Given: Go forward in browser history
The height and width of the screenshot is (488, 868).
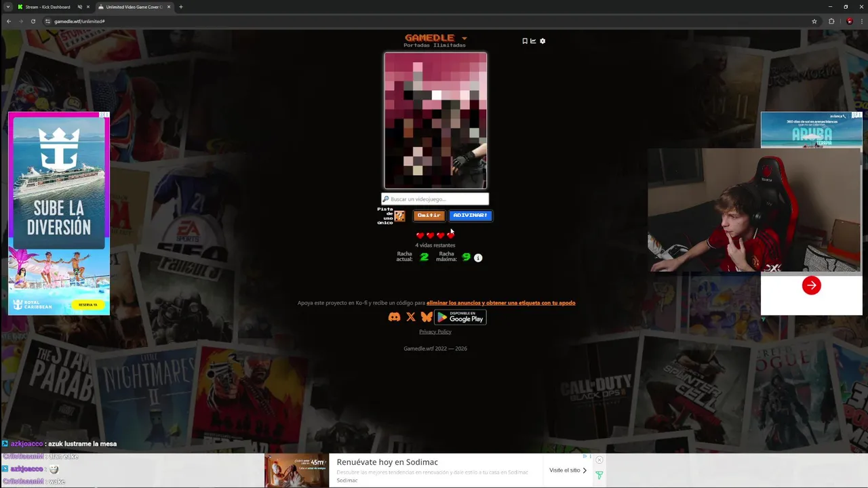Looking at the screenshot, I should pyautogui.click(x=20, y=21).
